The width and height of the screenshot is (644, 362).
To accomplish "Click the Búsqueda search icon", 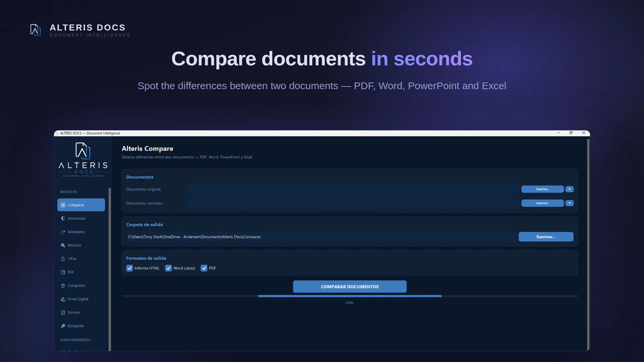I will click(63, 326).
